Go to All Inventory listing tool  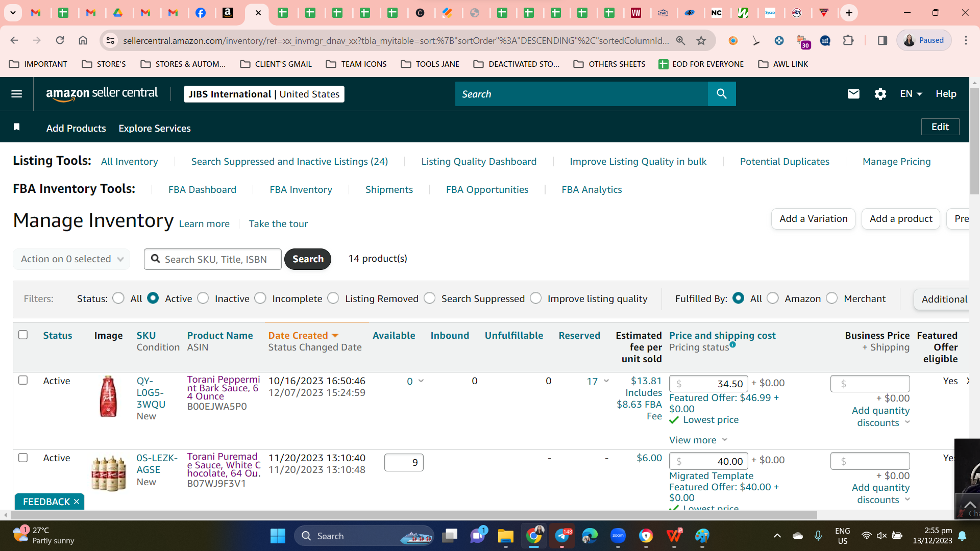click(x=130, y=161)
